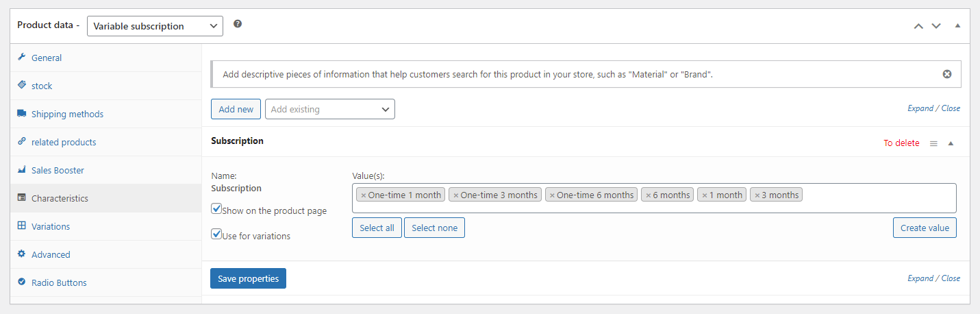This screenshot has height=314, width=980.
Task: Open the product type dropdown
Action: (x=155, y=26)
